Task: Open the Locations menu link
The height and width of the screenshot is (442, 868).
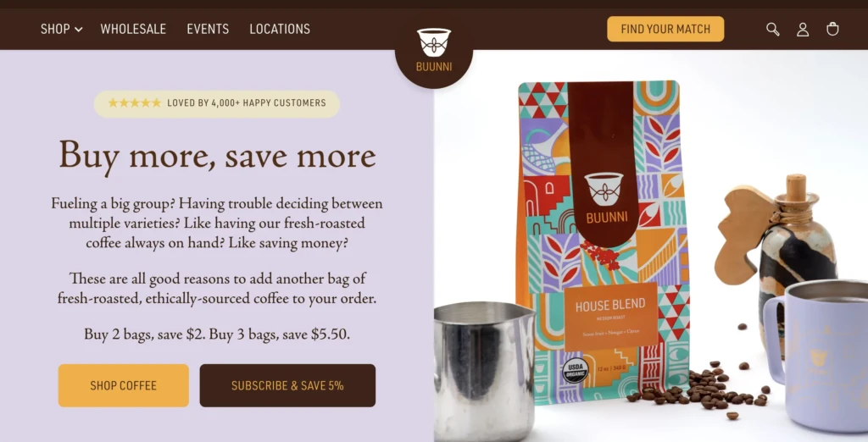Action: (x=280, y=29)
